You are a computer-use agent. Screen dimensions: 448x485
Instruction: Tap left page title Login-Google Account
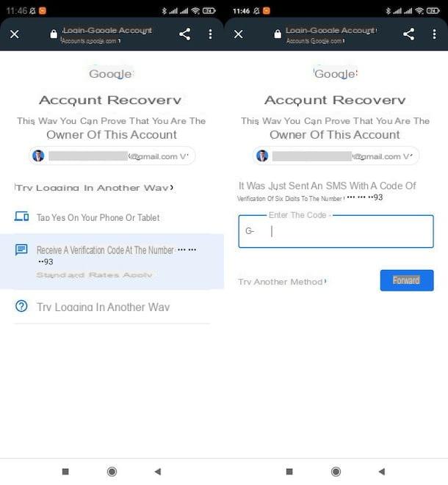tap(107, 30)
